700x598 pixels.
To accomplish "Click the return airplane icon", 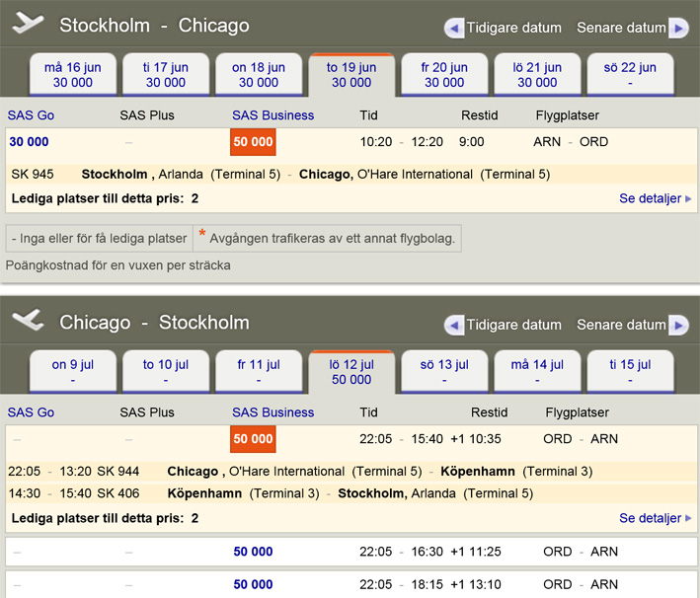I will pos(29,322).
